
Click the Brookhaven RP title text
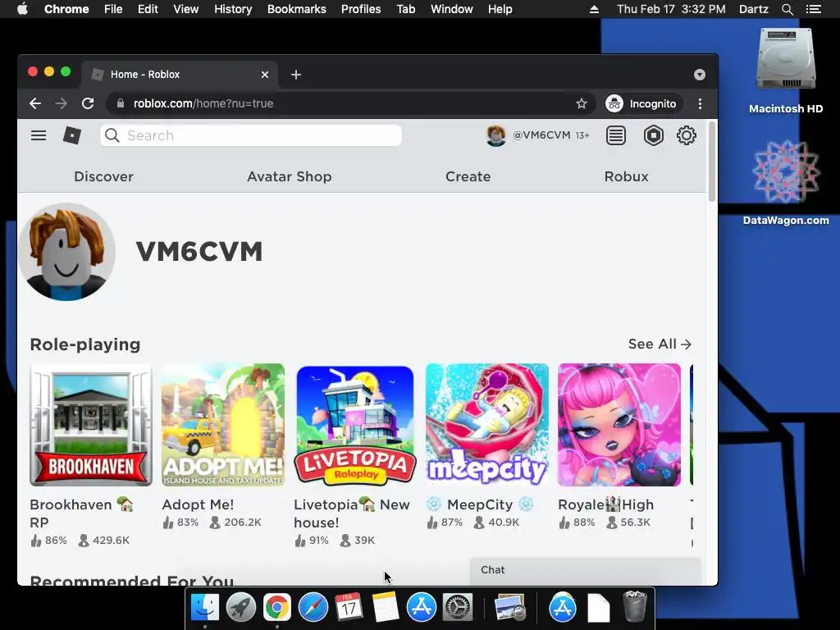point(81,514)
